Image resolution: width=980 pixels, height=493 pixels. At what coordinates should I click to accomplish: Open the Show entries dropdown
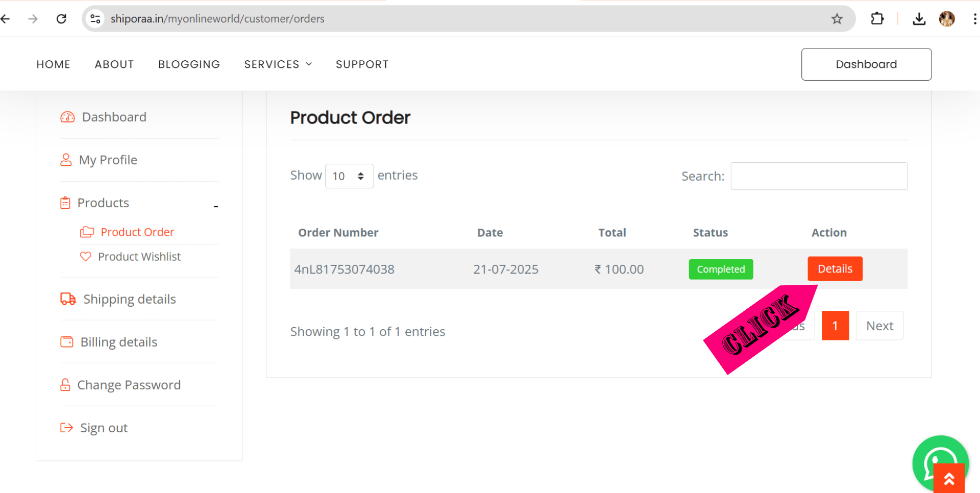(349, 176)
